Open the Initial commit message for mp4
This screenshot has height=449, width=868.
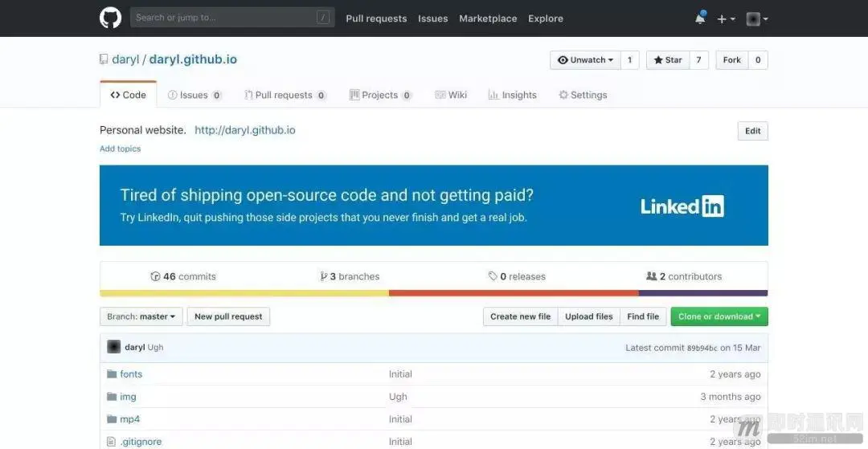pos(400,420)
